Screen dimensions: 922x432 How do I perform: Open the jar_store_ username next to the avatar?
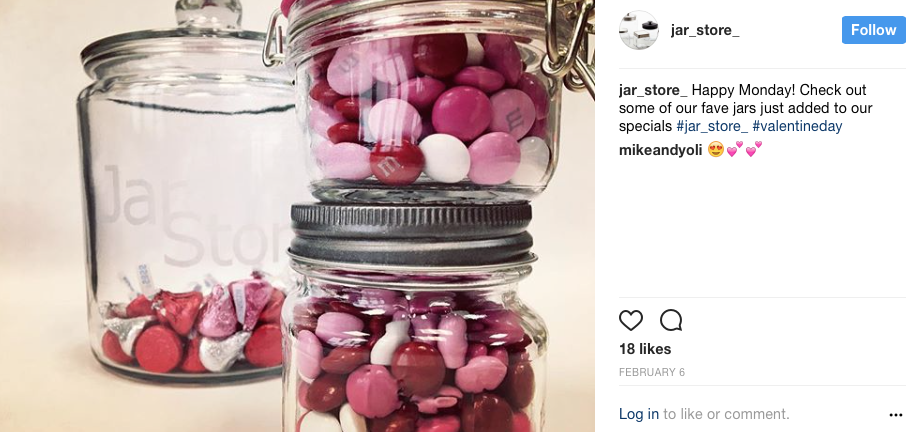(705, 30)
